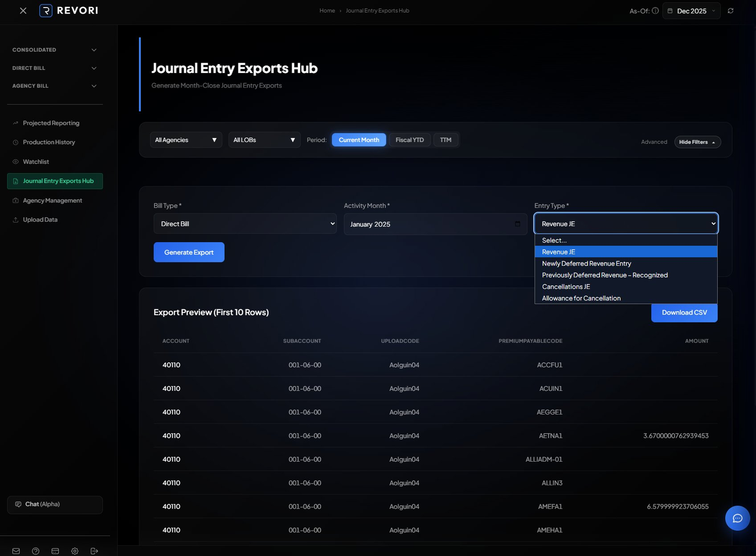Click the ACCOUNT column header

pos(176,341)
